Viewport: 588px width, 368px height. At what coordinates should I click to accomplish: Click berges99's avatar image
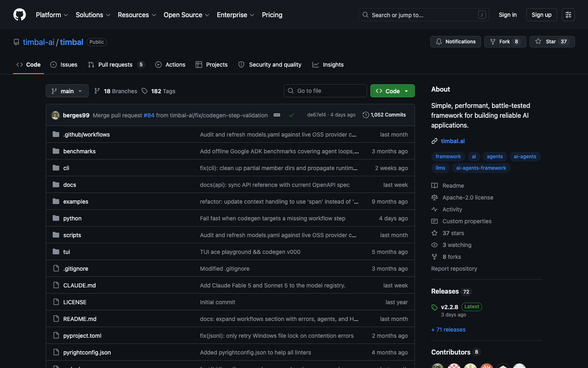coord(56,115)
